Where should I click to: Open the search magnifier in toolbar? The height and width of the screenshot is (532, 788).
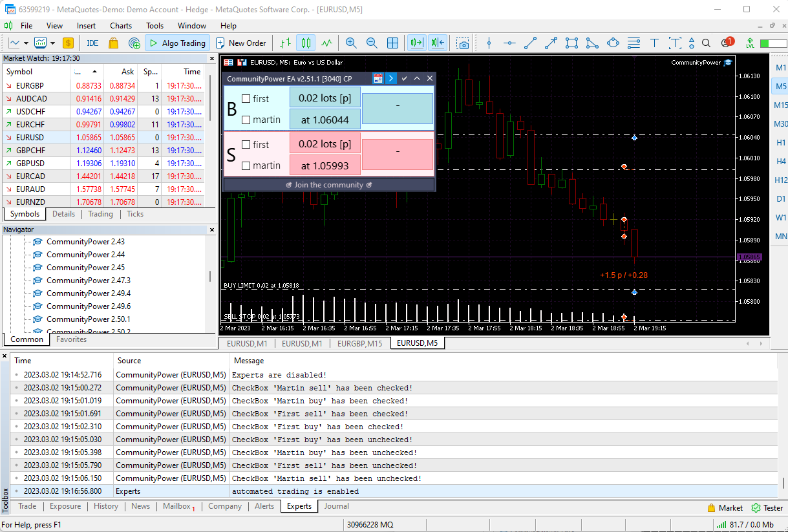pos(707,43)
